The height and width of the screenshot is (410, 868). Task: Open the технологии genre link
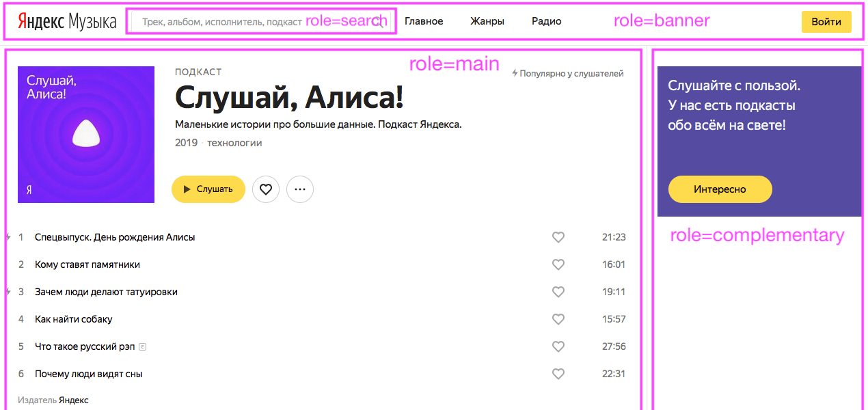coord(234,143)
